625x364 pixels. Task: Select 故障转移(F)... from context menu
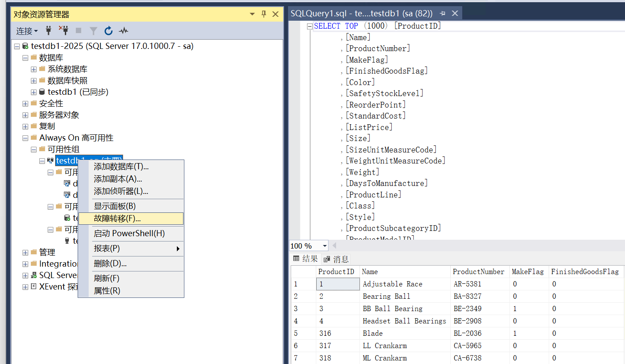coord(117,219)
